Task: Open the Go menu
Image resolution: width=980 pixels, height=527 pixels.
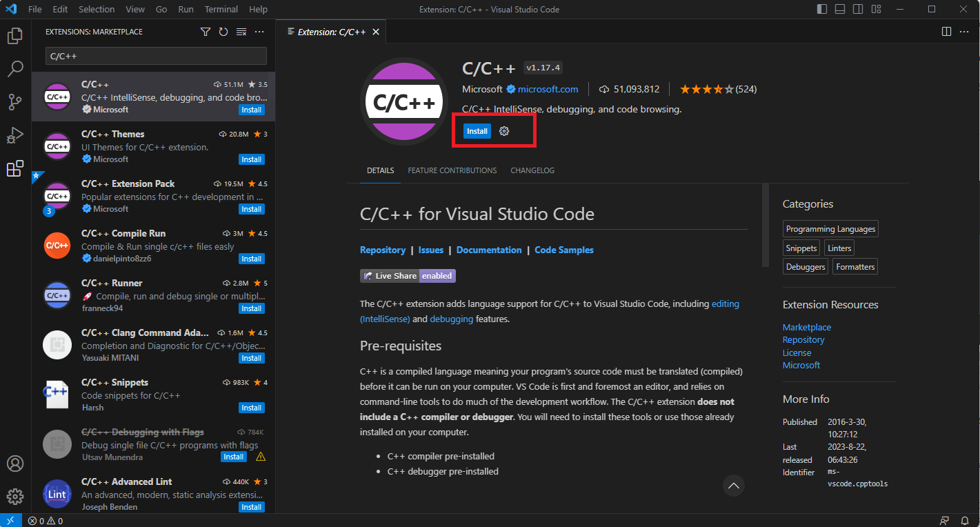Action: point(161,10)
